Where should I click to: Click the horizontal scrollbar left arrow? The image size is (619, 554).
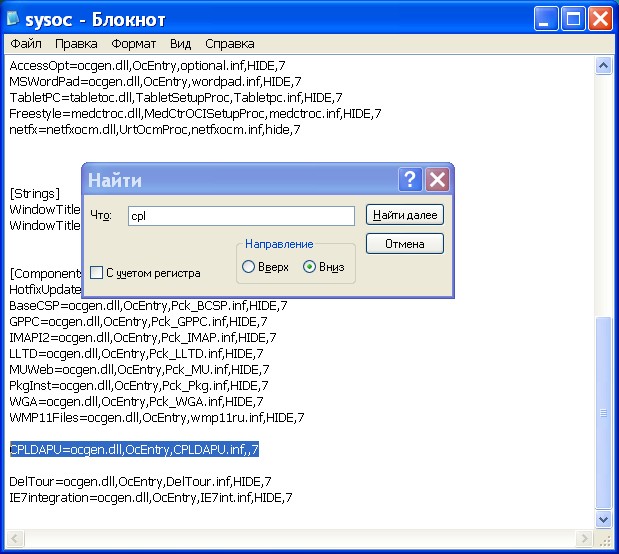tap(15, 538)
